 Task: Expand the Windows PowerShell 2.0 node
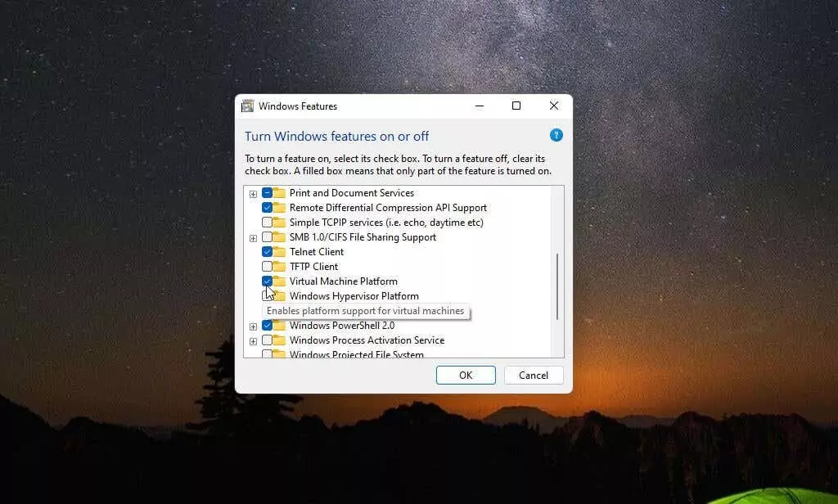pyautogui.click(x=254, y=326)
